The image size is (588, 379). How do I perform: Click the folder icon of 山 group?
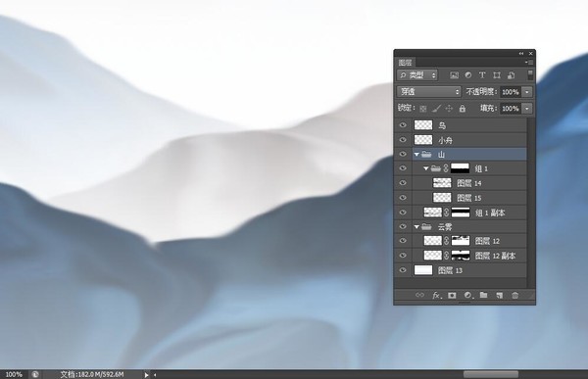426,154
